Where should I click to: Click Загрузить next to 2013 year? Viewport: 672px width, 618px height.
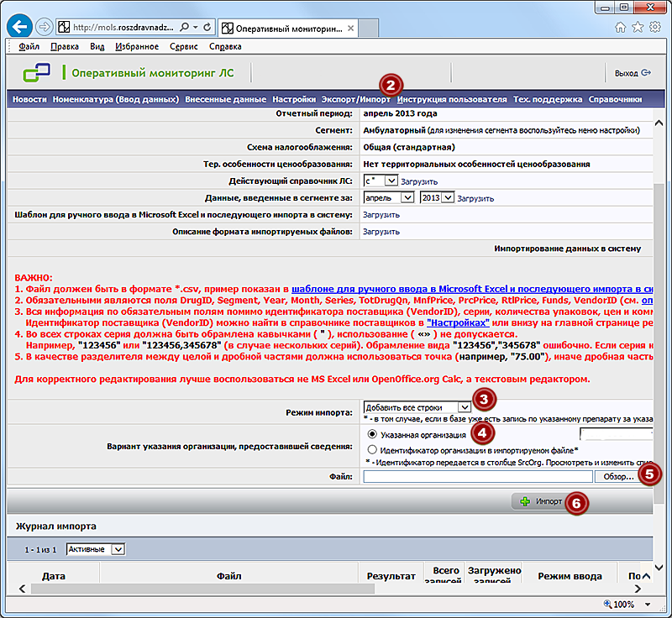tap(475, 198)
